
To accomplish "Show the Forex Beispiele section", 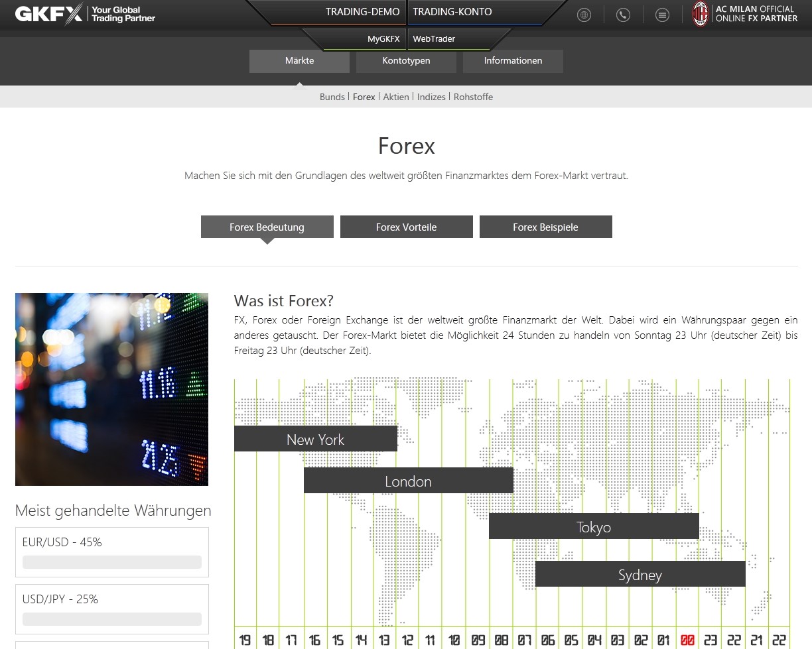I will click(x=545, y=227).
